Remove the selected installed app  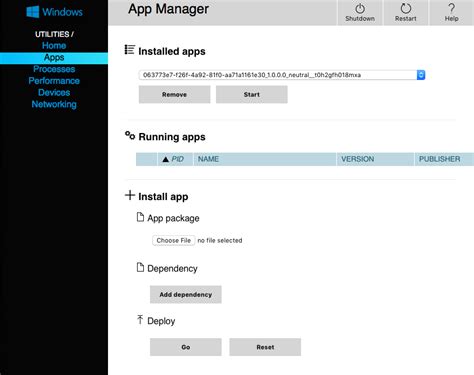[x=174, y=94]
